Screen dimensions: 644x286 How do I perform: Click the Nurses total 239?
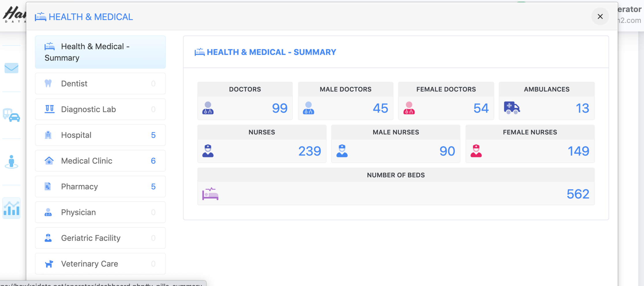point(310,151)
